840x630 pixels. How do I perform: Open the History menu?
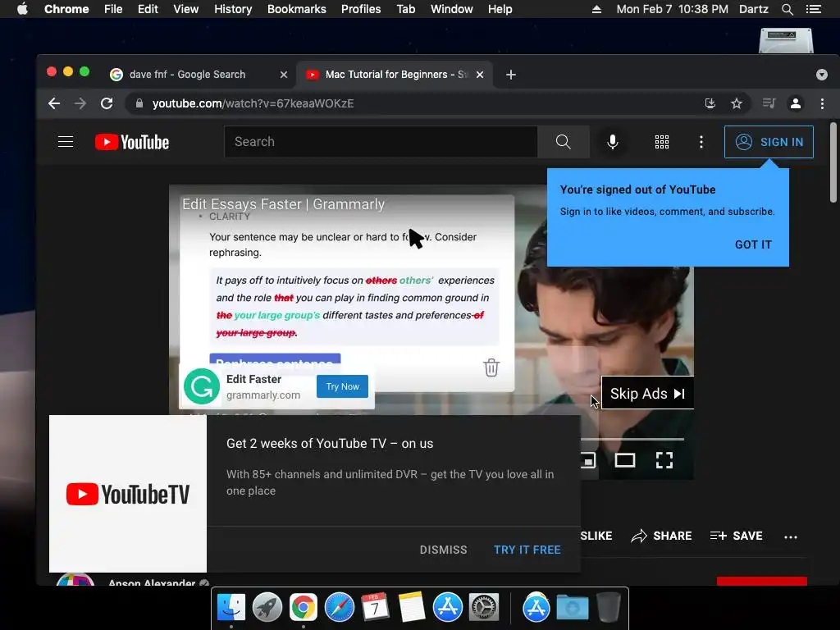tap(233, 9)
